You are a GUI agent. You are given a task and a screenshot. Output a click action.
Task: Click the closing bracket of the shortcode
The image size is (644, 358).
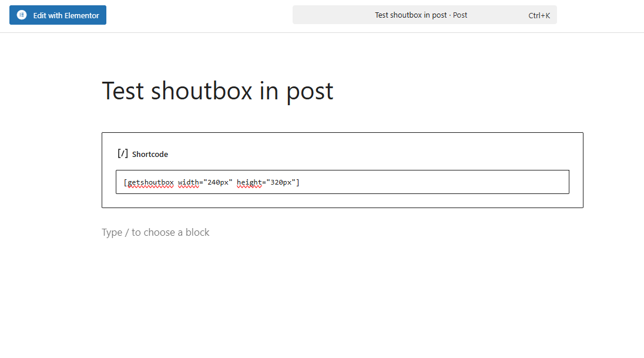click(x=298, y=182)
